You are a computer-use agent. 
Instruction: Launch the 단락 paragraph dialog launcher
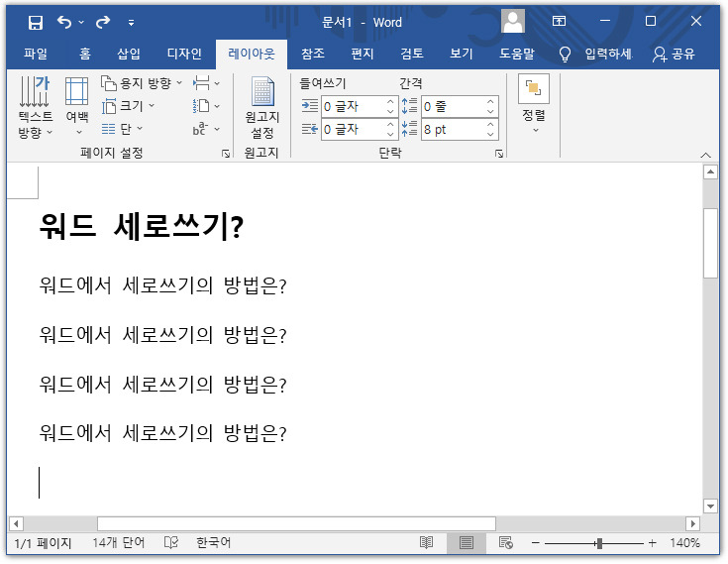click(499, 154)
